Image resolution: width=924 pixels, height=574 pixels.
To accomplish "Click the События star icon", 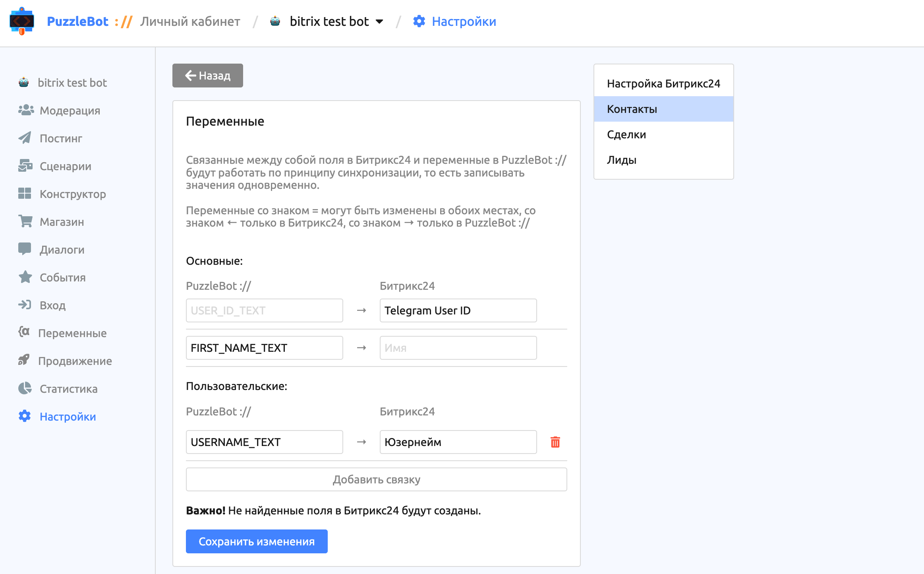I will coord(25,277).
